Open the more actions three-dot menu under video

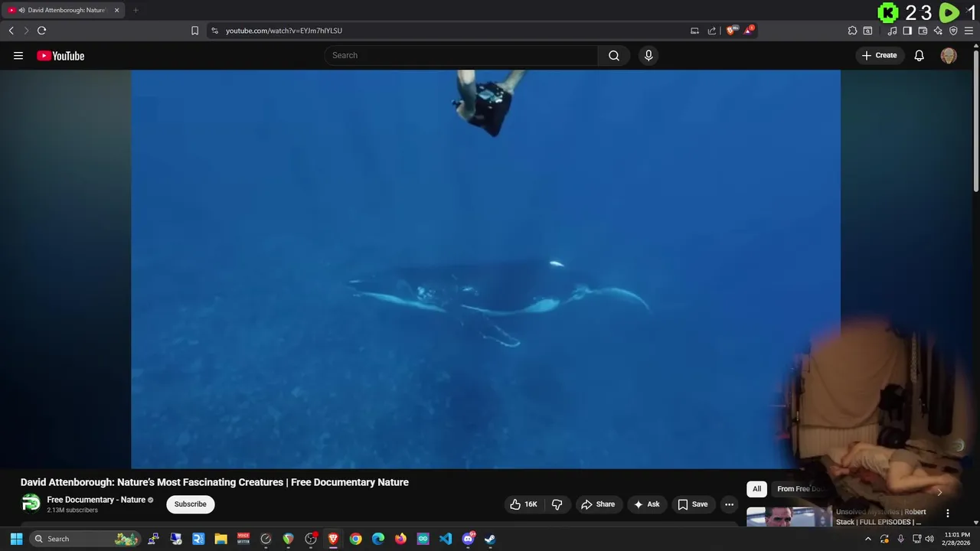pos(730,504)
